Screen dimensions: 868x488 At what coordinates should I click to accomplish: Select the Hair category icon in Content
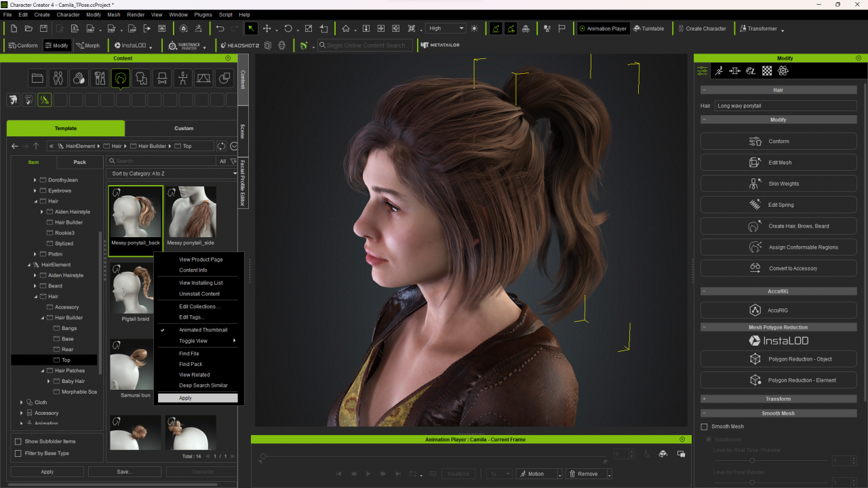tap(121, 79)
